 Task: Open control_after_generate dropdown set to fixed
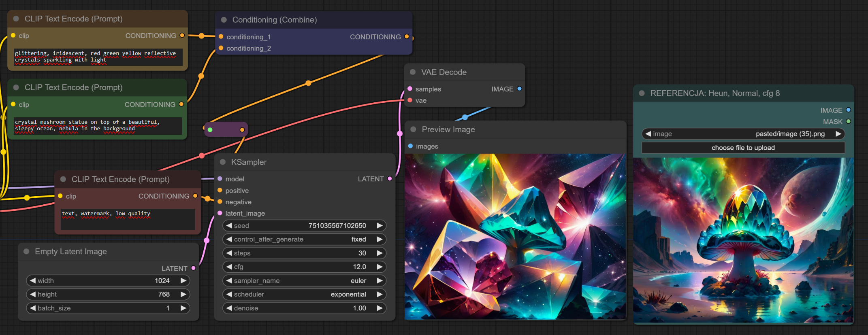point(304,240)
